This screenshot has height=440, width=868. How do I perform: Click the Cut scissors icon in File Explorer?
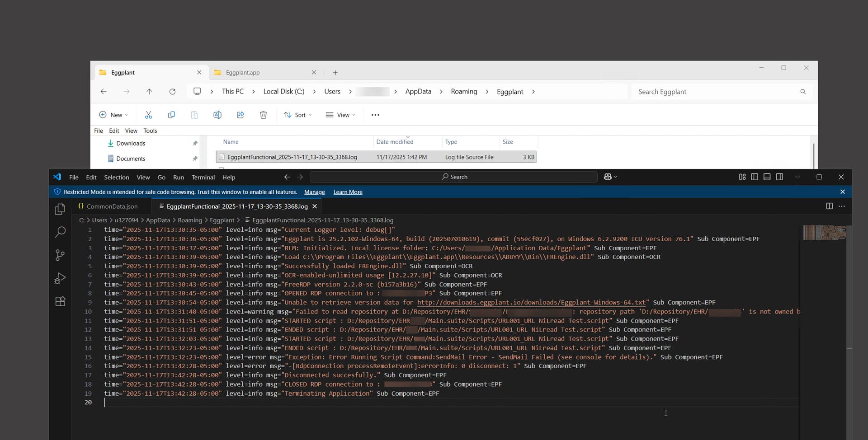148,115
